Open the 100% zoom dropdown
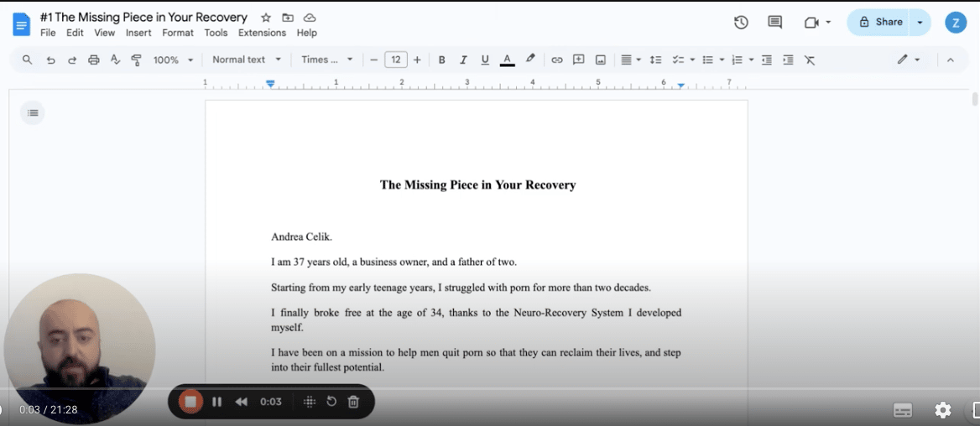This screenshot has height=426, width=980. coord(173,60)
